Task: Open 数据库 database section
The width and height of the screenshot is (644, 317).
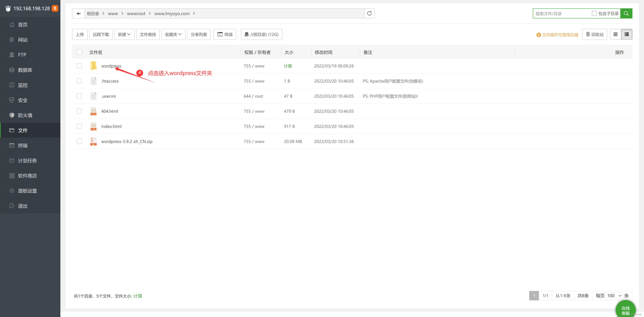Action: 30,70
